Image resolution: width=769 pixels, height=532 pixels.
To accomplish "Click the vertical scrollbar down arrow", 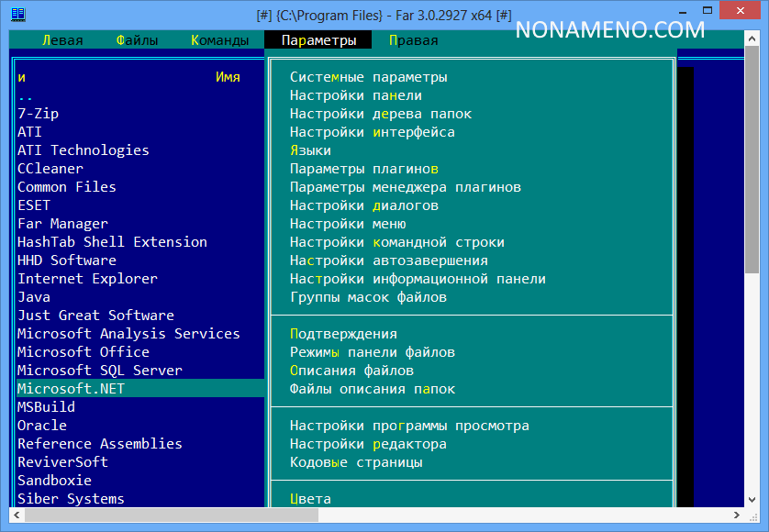I will [x=761, y=498].
